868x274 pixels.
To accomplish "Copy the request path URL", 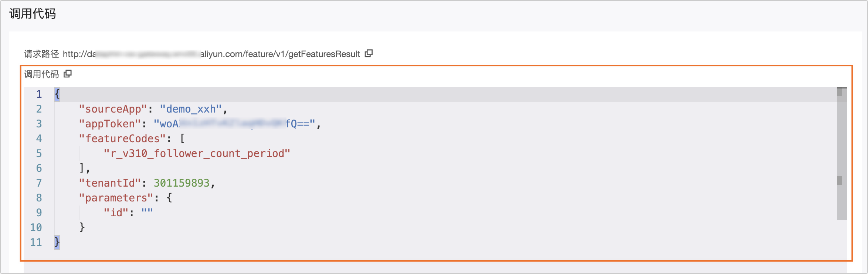I will 369,53.
